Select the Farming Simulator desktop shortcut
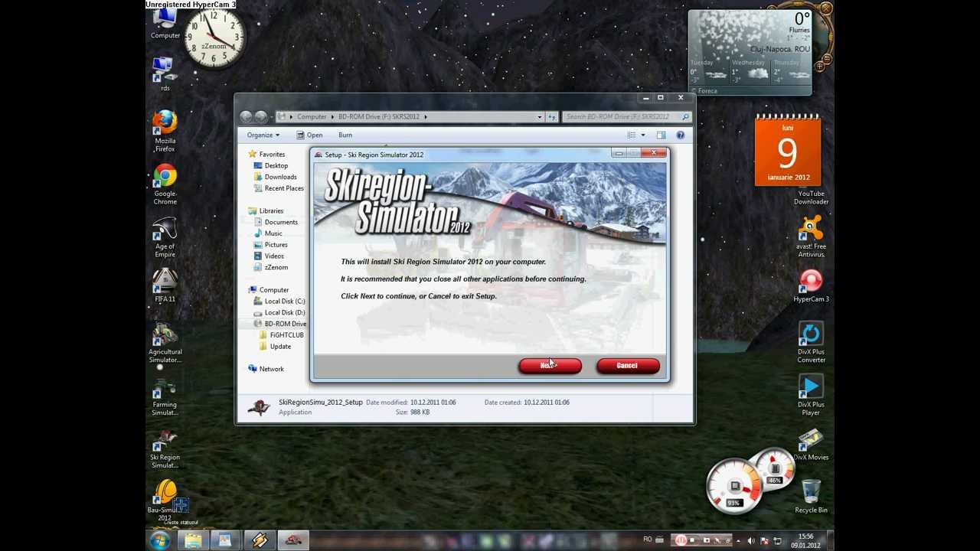This screenshot has width=980, height=551. (165, 396)
